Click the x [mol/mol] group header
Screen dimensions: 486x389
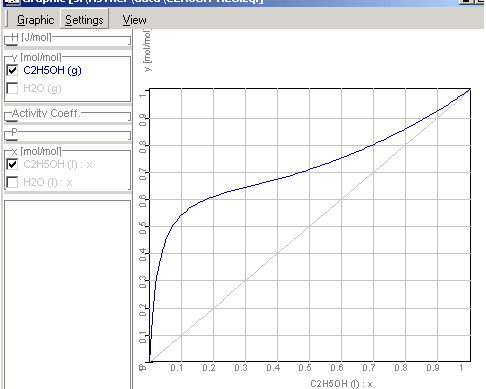click(x=37, y=152)
